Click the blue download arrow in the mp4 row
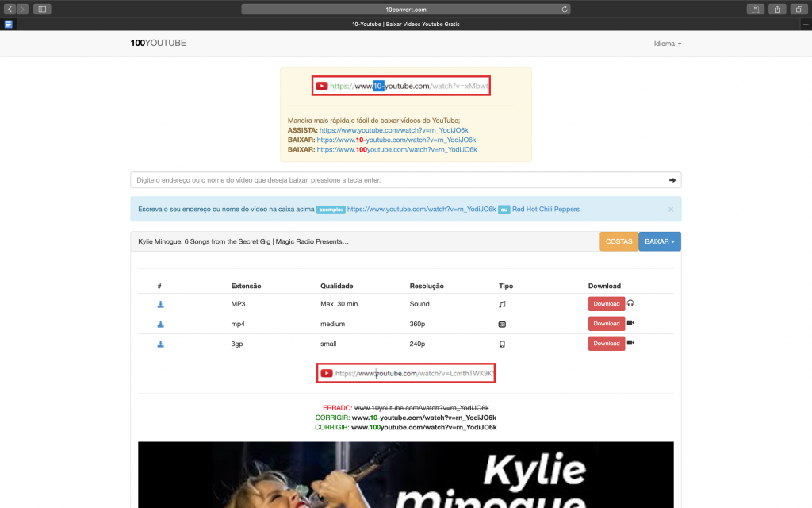The image size is (812, 508). click(x=160, y=324)
